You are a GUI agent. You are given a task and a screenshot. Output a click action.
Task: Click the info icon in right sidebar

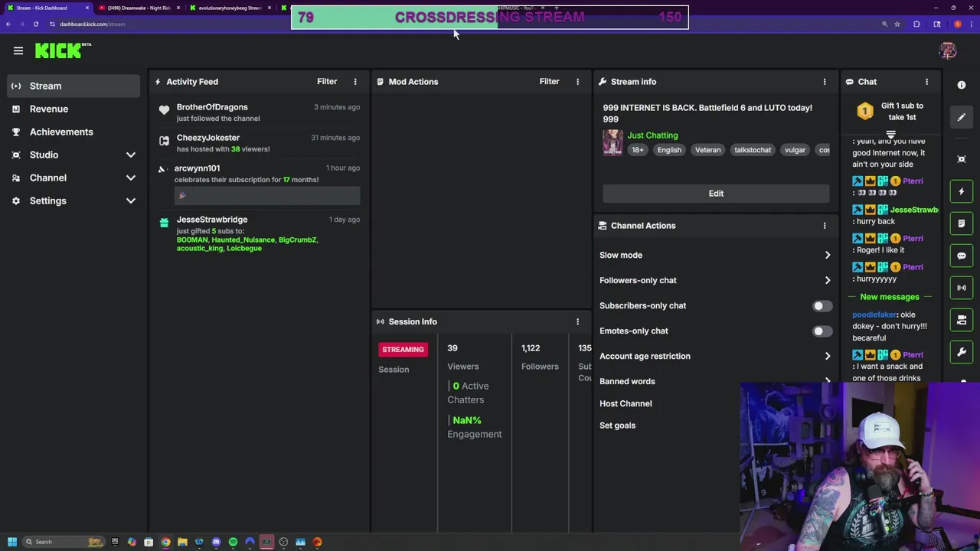click(962, 85)
